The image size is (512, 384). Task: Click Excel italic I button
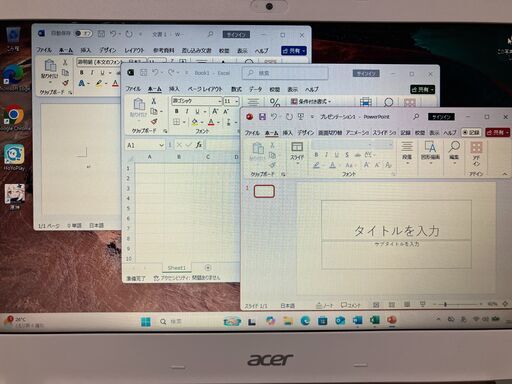click(187, 111)
